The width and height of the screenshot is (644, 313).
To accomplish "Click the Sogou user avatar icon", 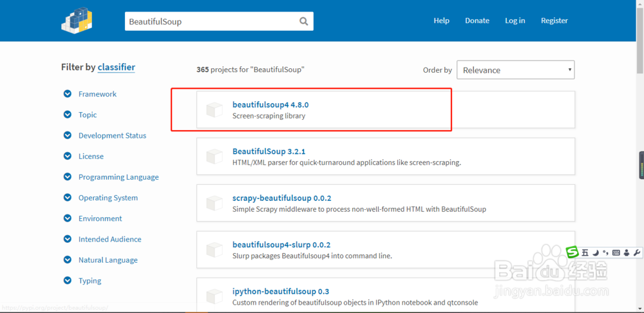I will point(627,252).
